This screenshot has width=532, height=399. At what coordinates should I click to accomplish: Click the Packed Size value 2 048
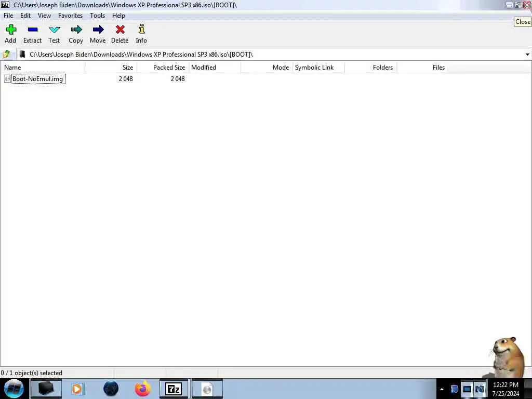pos(178,79)
